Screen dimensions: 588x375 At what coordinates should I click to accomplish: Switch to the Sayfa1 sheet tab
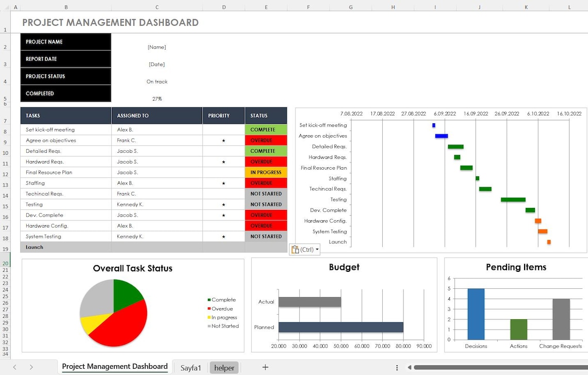click(x=190, y=367)
